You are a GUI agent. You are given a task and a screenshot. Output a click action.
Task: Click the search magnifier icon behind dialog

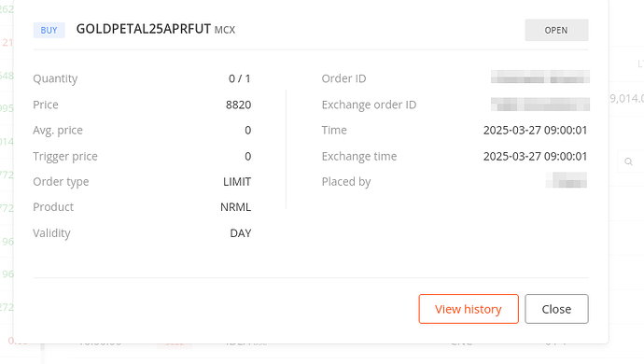coord(628,161)
